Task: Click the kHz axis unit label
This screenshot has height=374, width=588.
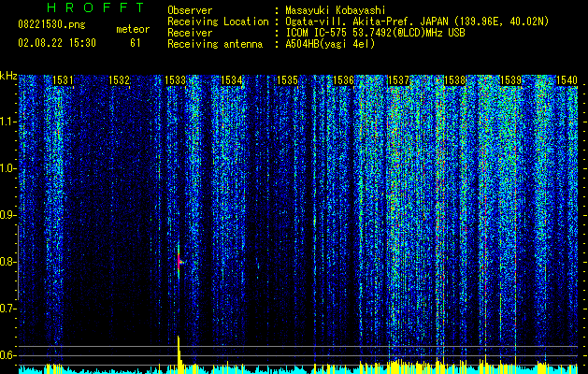Action: 8,76
